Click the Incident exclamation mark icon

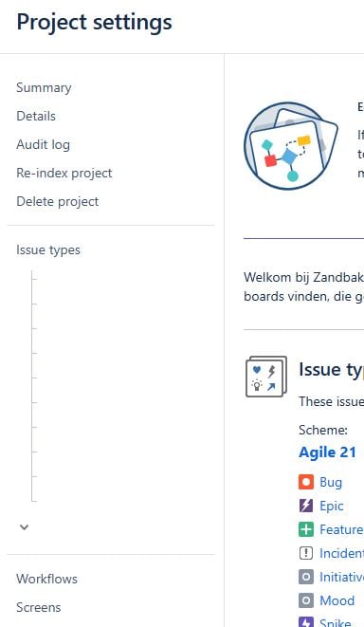[306, 553]
